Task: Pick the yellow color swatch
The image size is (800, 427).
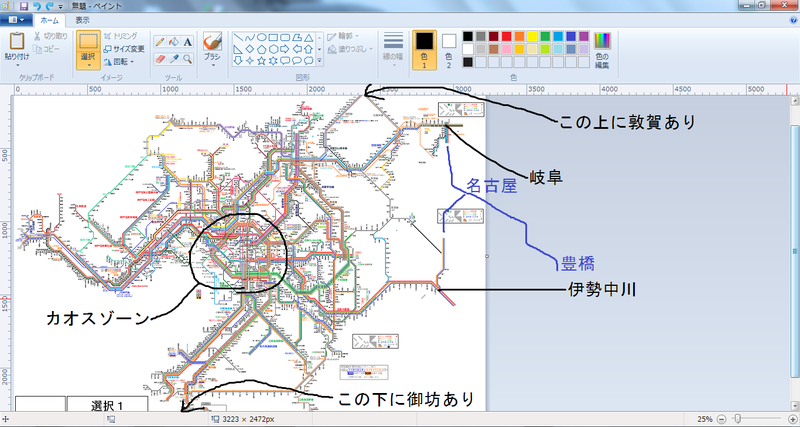Action: [532, 36]
